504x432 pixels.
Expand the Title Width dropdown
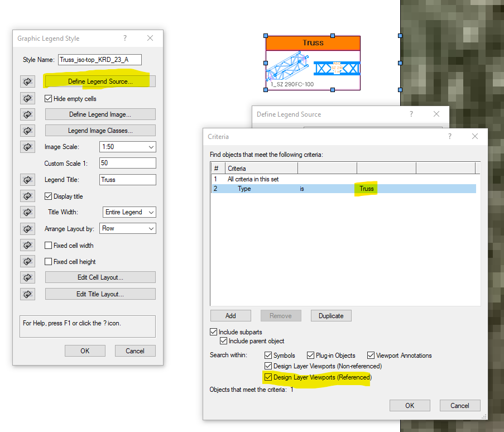pyautogui.click(x=129, y=212)
